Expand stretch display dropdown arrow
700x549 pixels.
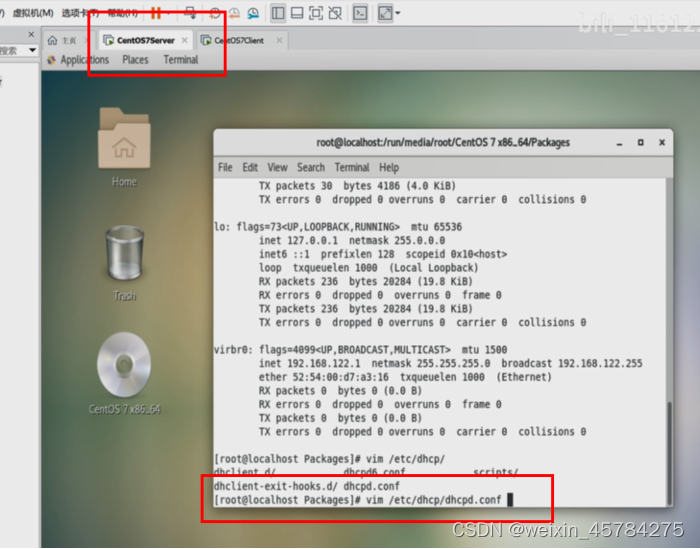pos(397,13)
